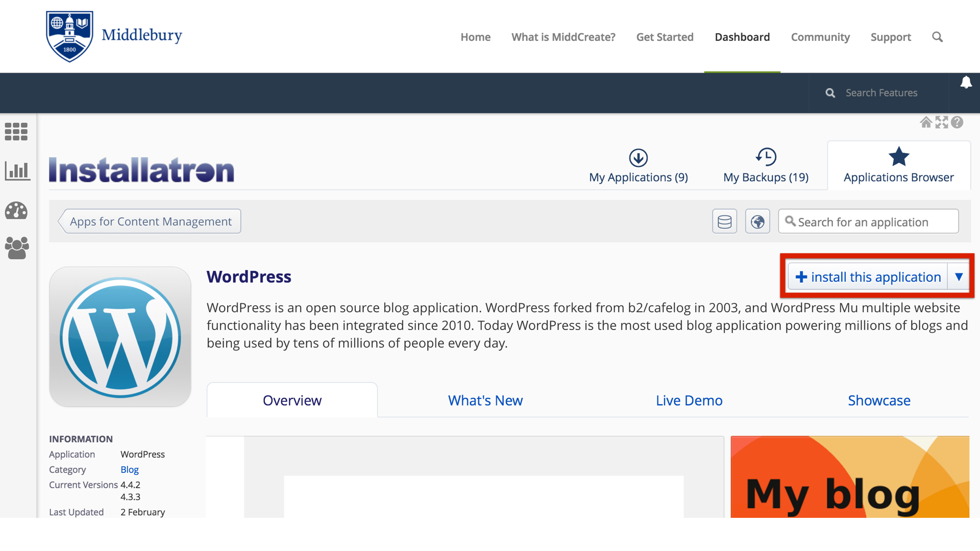
Task: Click the top navigation magnifier search icon
Action: point(937,37)
